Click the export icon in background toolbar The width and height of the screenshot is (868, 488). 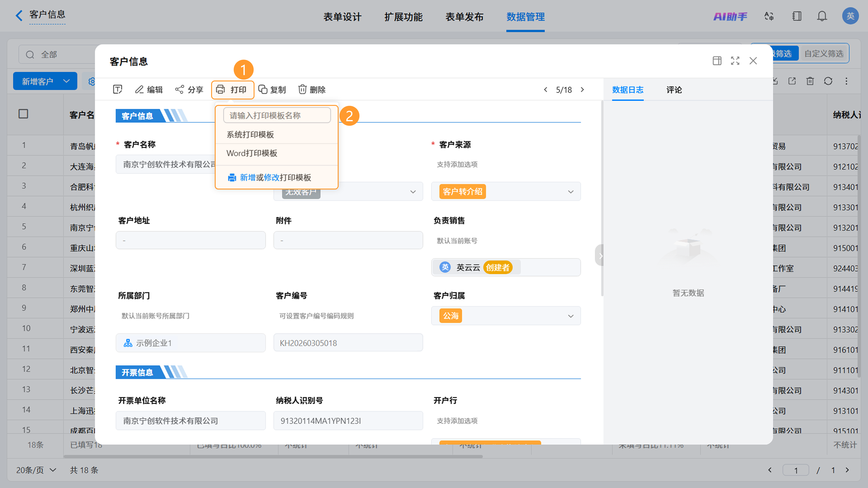click(792, 81)
